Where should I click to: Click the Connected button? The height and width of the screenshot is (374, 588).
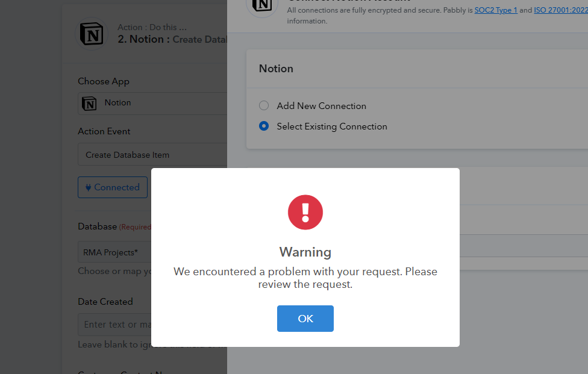pyautogui.click(x=113, y=187)
